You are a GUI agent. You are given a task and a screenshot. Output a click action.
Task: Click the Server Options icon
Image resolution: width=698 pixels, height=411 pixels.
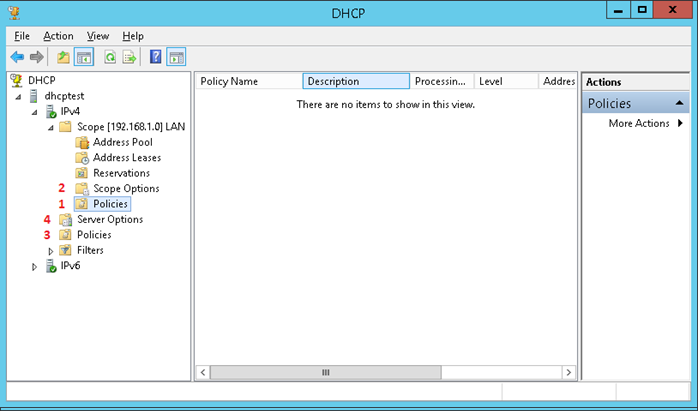[x=65, y=220]
